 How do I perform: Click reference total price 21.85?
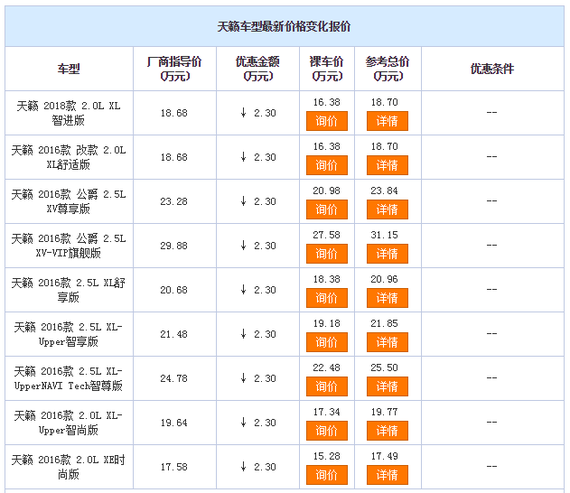coord(384,323)
